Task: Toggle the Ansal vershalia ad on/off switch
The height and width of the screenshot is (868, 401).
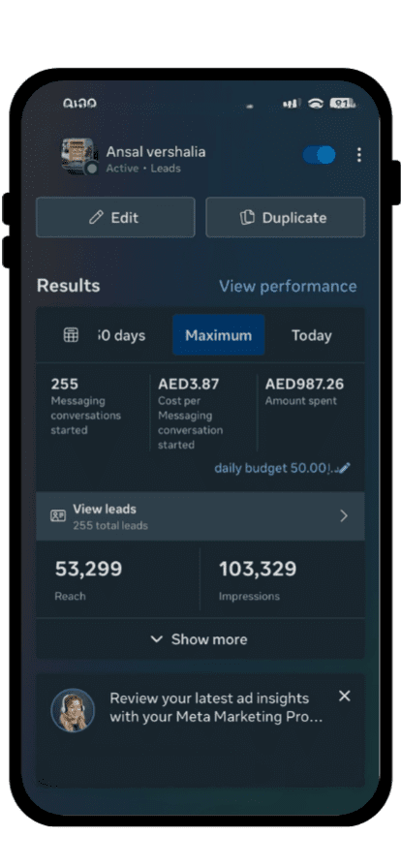Action: 319,155
